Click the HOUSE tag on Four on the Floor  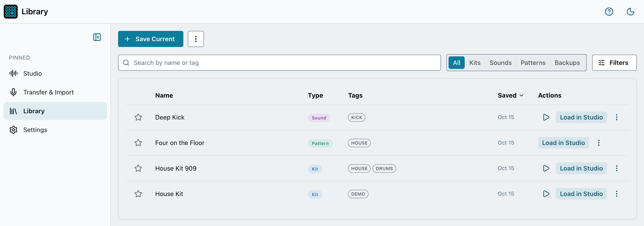(359, 143)
